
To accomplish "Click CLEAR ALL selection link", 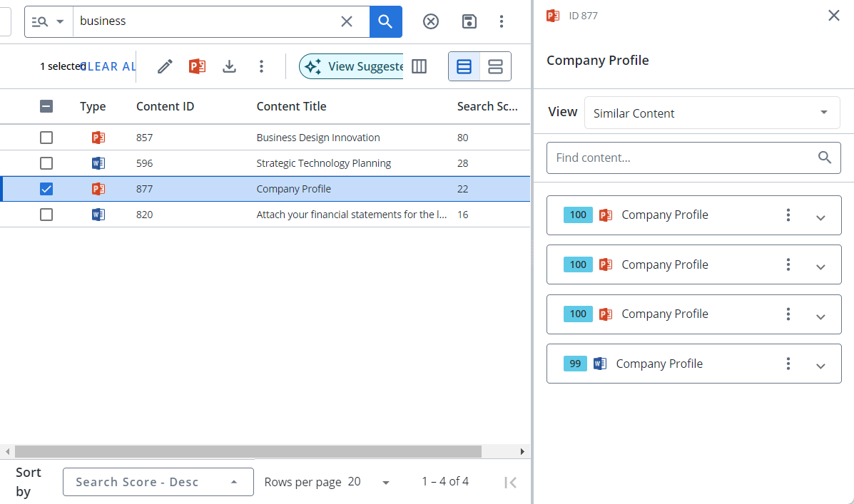I will tap(108, 66).
